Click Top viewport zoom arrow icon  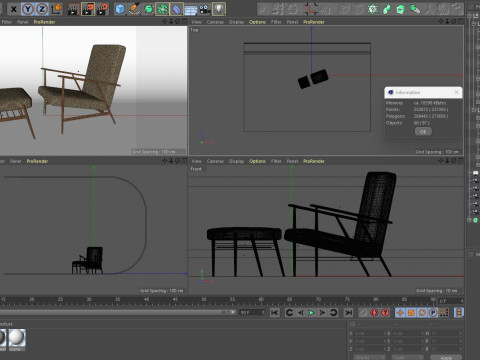coord(447,22)
